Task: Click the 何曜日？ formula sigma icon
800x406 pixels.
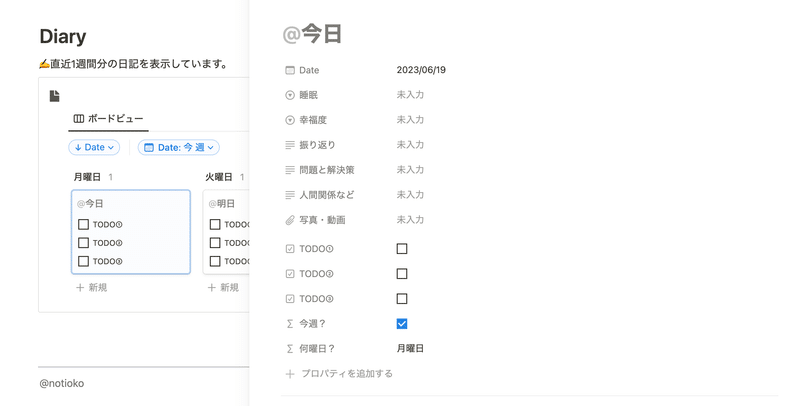Action: [x=290, y=349]
